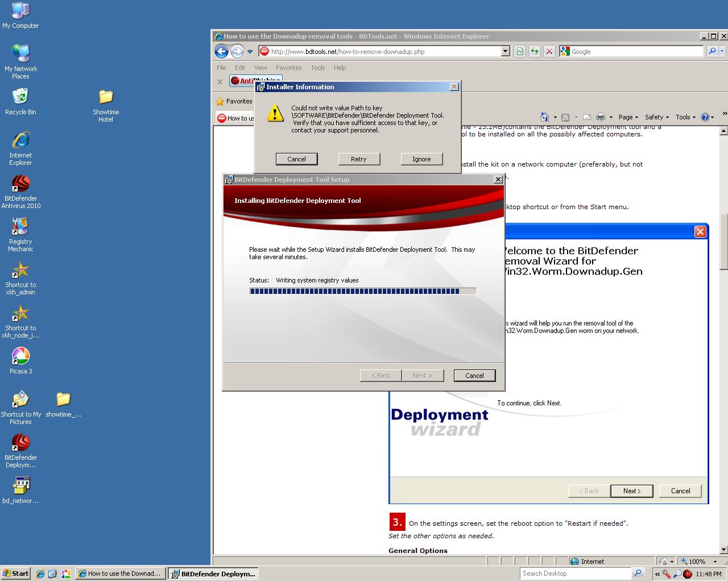Open the address bar URL dropdown

click(505, 51)
